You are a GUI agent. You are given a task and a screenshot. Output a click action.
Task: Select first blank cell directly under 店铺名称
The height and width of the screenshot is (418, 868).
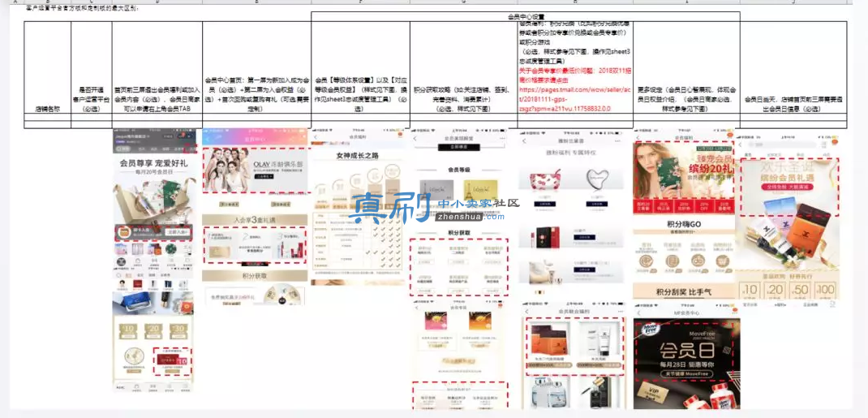click(x=48, y=117)
